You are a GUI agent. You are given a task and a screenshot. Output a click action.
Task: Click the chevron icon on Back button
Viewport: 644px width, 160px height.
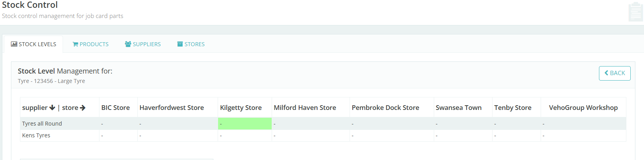pyautogui.click(x=606, y=73)
